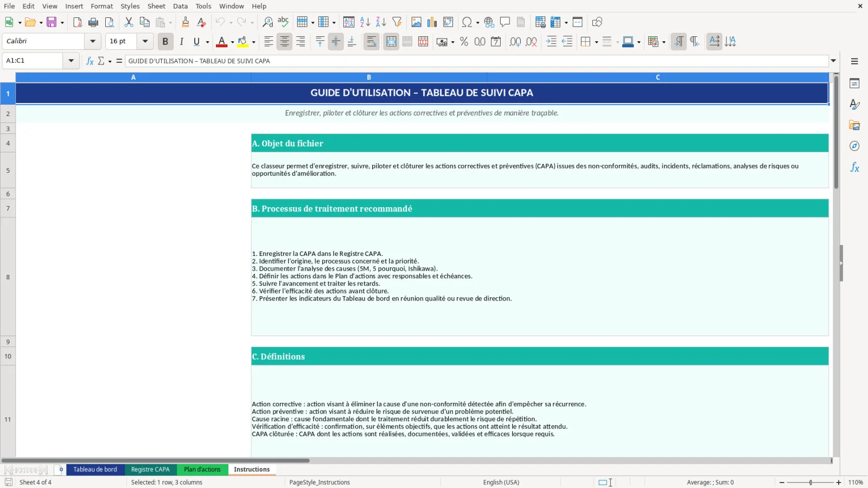Format the cell as percent
The height and width of the screenshot is (488, 868).
point(464,42)
